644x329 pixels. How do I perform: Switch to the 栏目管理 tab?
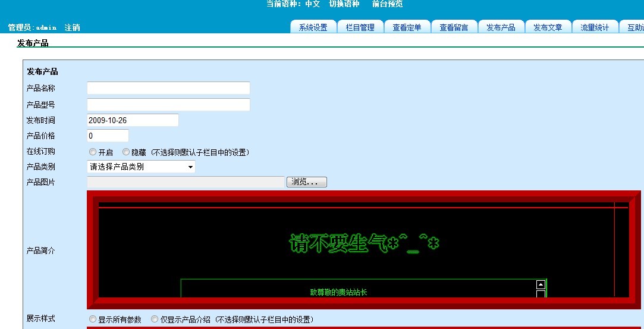pos(360,27)
